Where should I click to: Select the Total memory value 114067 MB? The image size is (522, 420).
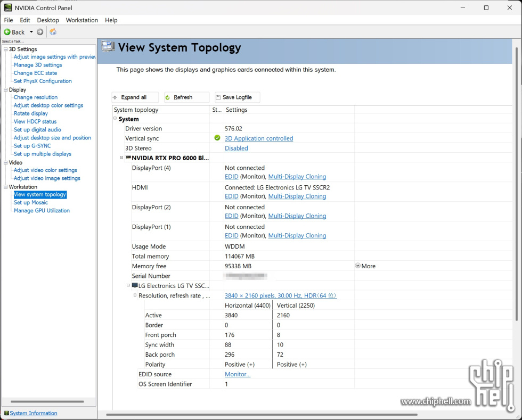pos(240,256)
